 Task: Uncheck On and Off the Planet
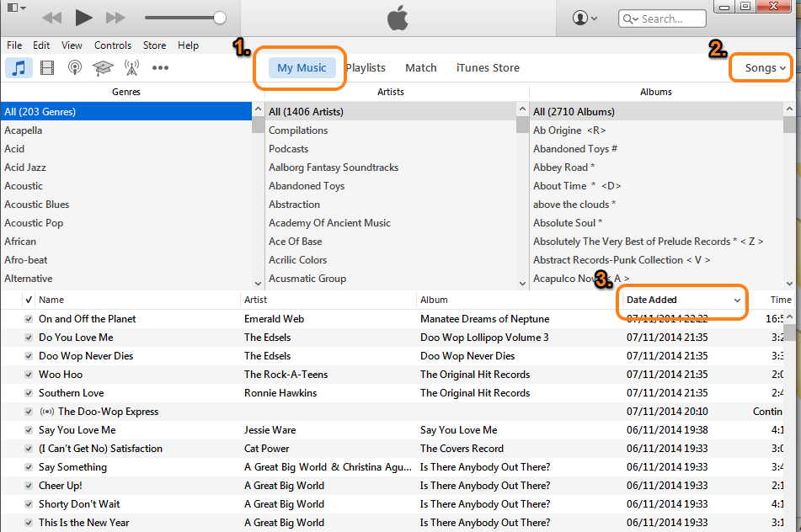[29, 319]
